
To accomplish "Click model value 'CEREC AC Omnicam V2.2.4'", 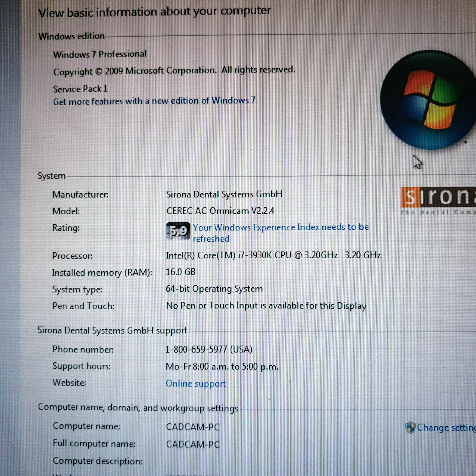I will coord(220,211).
